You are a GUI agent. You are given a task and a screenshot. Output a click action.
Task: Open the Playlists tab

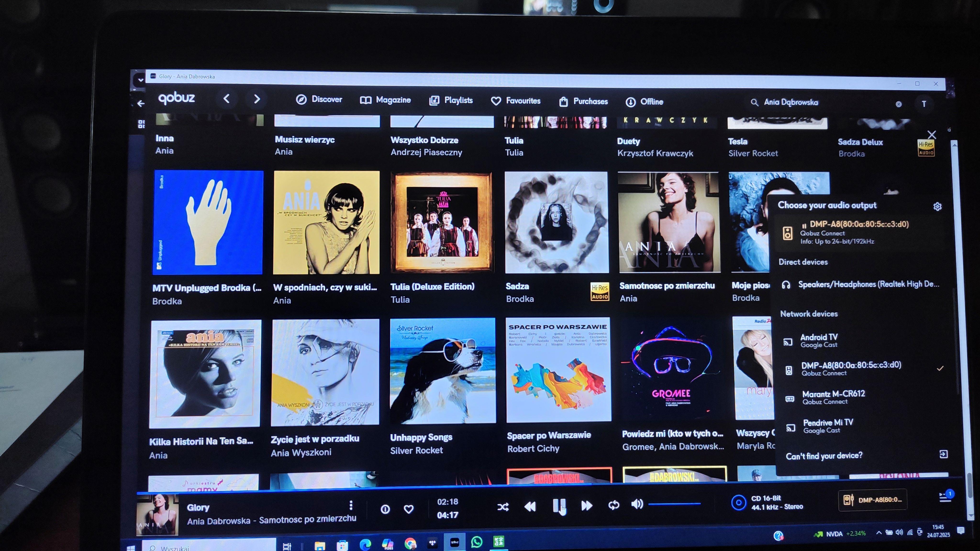click(451, 100)
